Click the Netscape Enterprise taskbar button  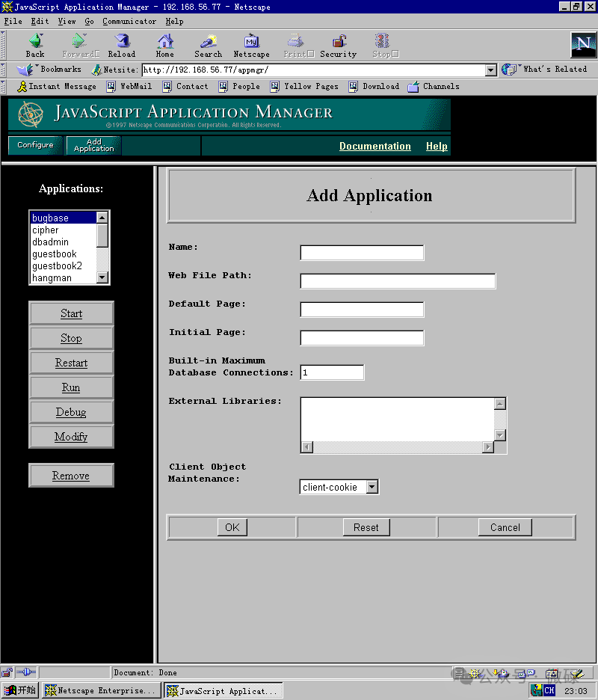[101, 690]
